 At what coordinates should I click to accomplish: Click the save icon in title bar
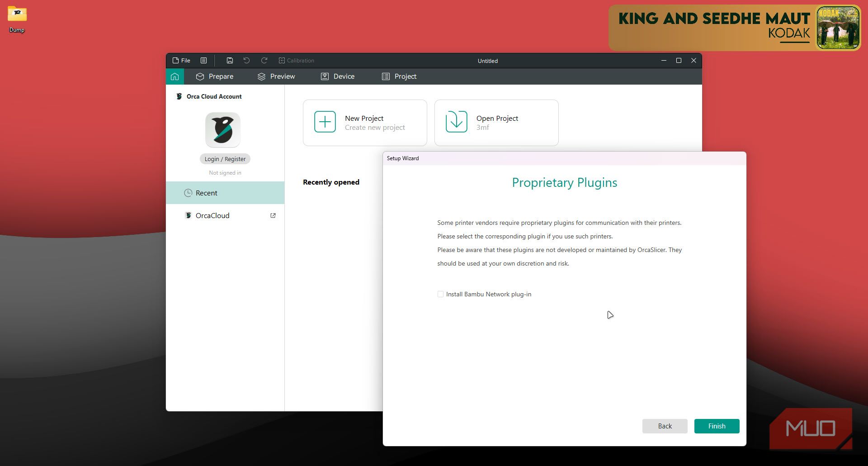(x=230, y=61)
